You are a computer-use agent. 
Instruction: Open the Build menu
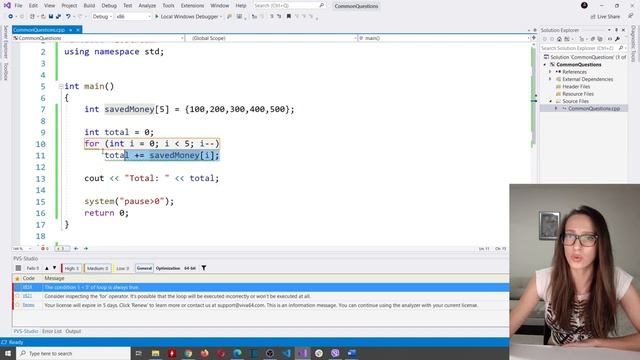[x=89, y=6]
